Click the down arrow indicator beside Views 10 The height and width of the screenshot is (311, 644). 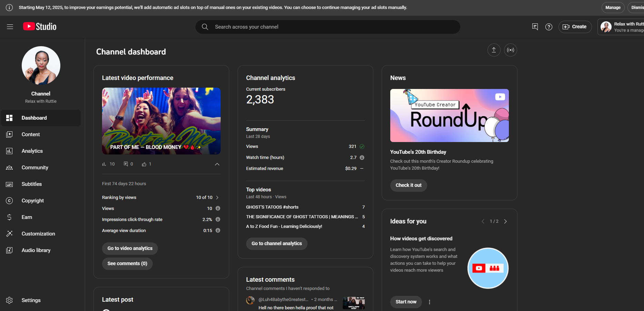[x=218, y=208]
